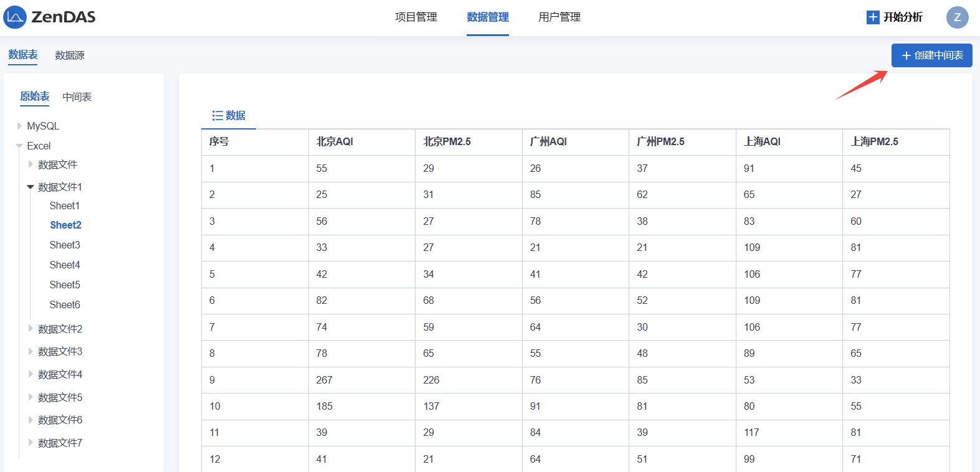Image resolution: width=980 pixels, height=472 pixels.
Task: Expand the MySQL tree node
Action: pyautogui.click(x=19, y=126)
